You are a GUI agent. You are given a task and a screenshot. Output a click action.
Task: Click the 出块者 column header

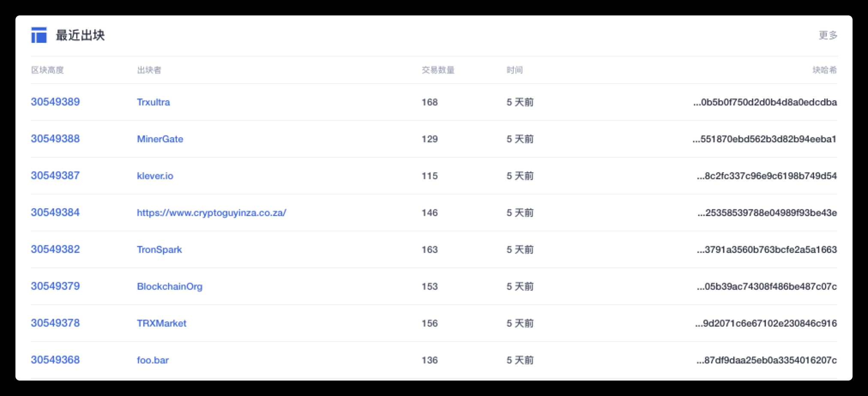[149, 70]
